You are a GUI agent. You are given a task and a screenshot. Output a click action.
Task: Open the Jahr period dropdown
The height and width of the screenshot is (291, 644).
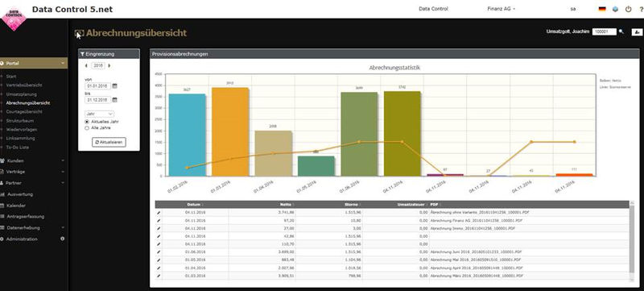[99, 114]
